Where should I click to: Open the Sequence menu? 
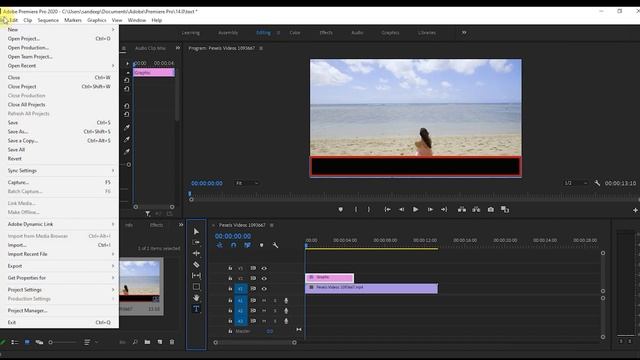coord(48,20)
